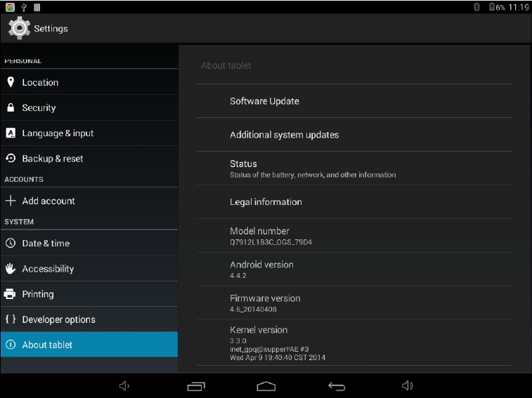This screenshot has height=398, width=532.
Task: Tap the 11:19 clock in status bar
Action: pos(519,7)
